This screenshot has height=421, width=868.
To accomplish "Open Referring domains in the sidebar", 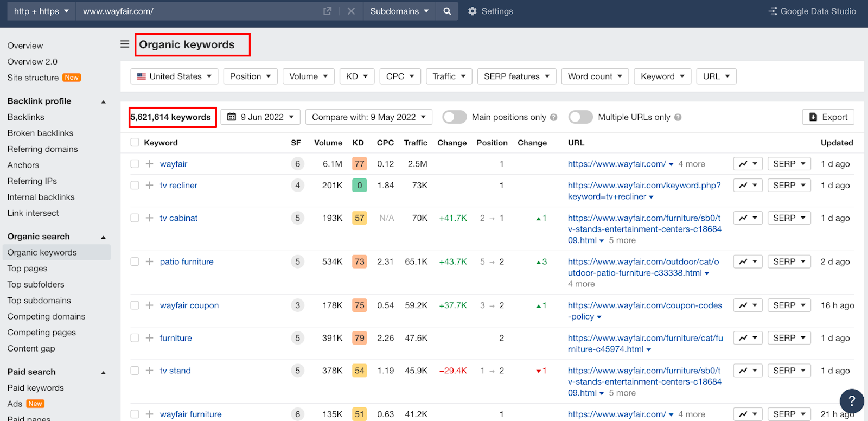I will [x=42, y=149].
